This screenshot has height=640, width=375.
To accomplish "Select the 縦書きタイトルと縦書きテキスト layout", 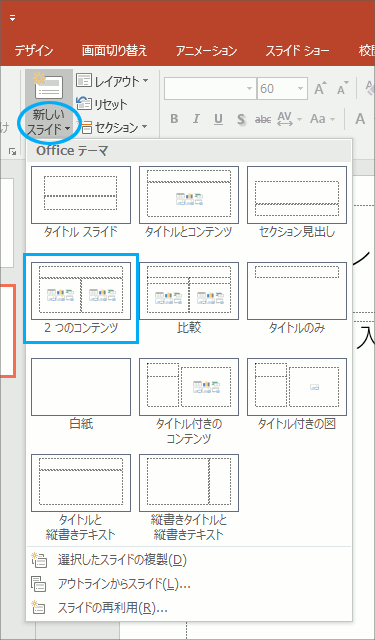I will tap(189, 498).
